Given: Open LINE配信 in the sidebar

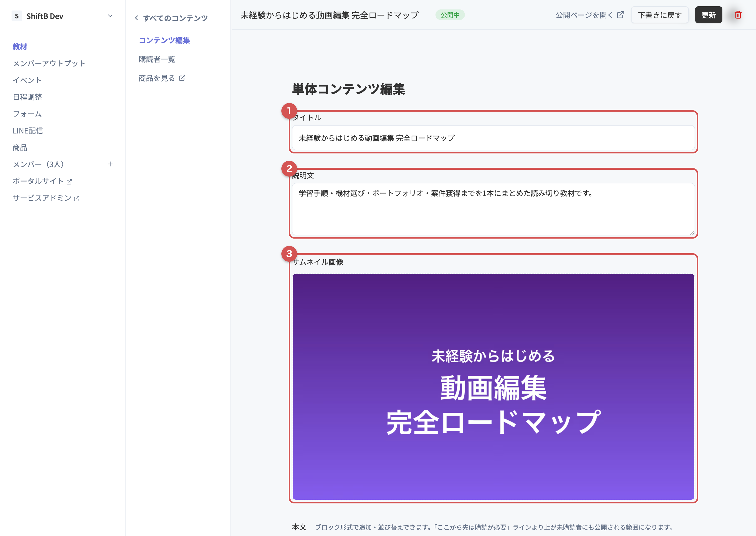Looking at the screenshot, I should 28,131.
